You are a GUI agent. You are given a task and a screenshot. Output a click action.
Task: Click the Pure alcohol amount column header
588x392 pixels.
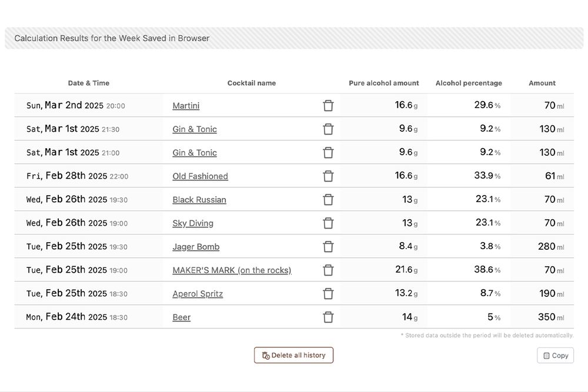[384, 83]
